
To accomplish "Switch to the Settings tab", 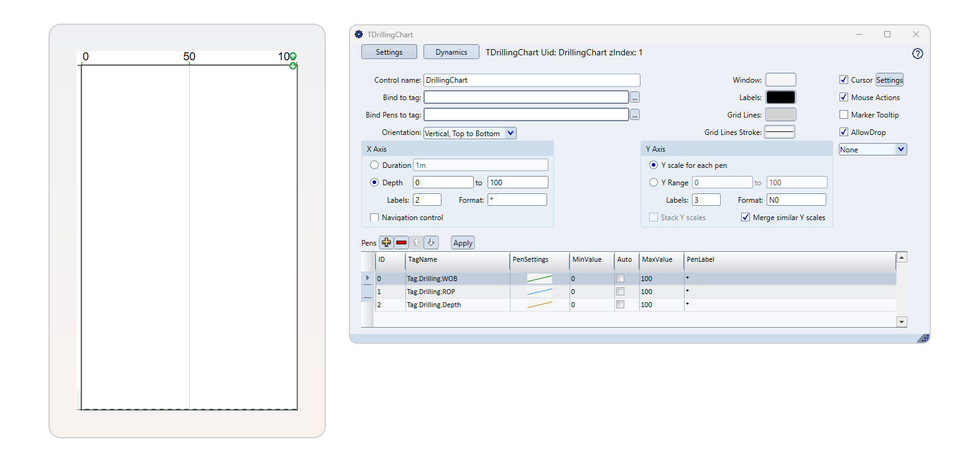I will 389,52.
